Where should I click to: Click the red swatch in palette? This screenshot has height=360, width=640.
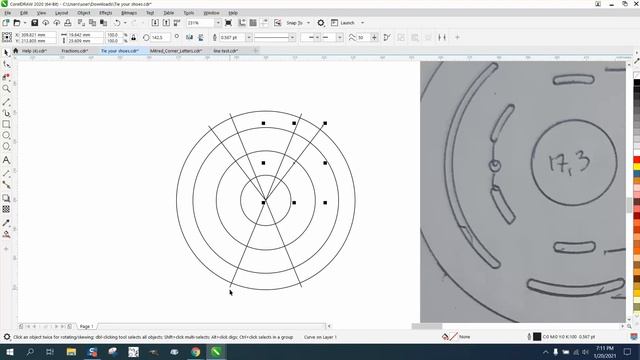(637, 160)
